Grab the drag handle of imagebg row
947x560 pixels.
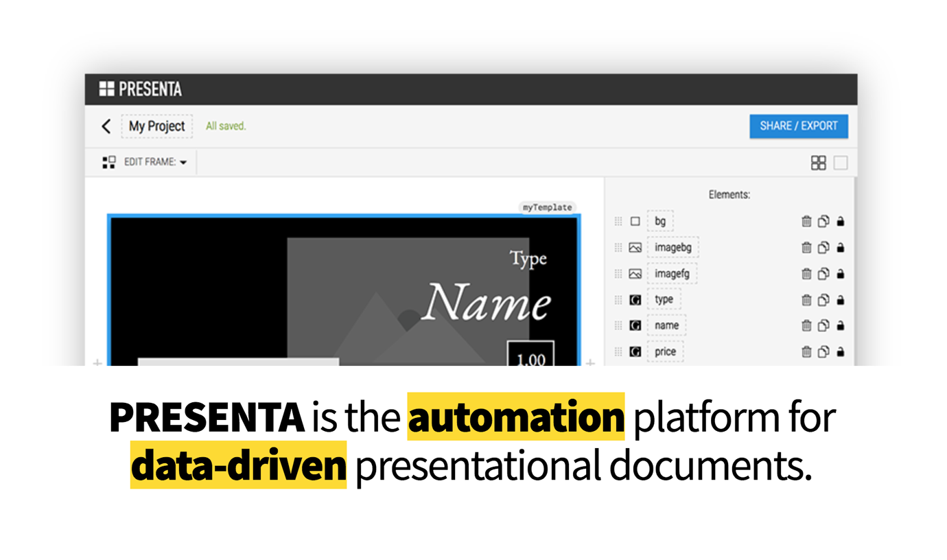(x=618, y=248)
